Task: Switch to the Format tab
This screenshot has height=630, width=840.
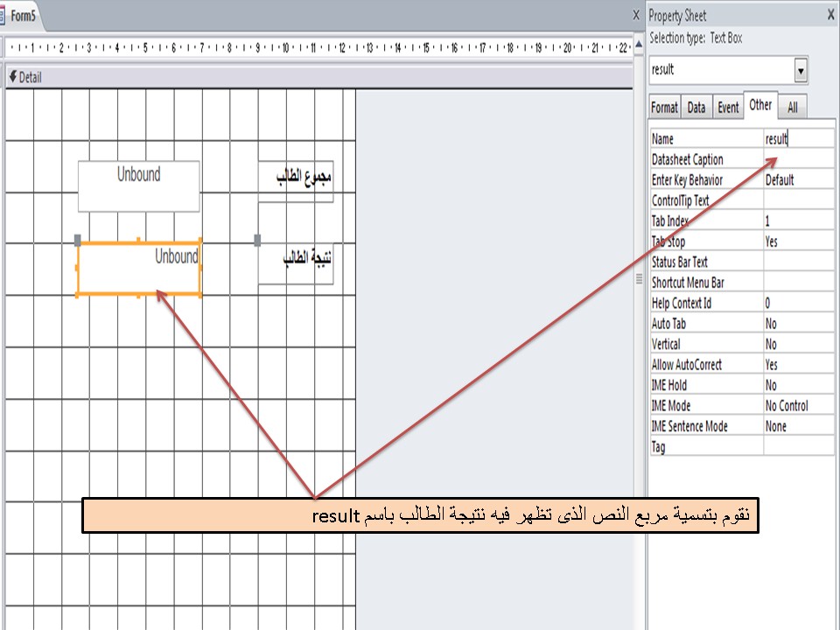Action: point(664,106)
